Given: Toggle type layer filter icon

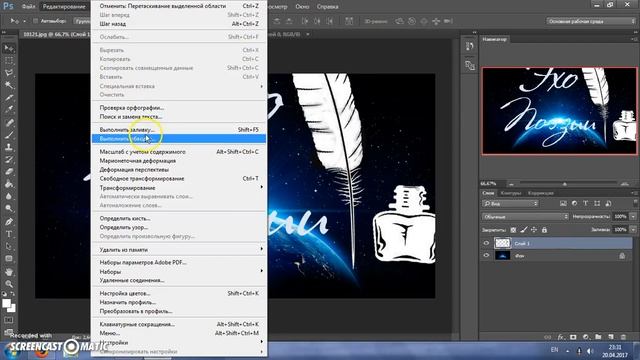Looking at the screenshot, I should 585,203.
